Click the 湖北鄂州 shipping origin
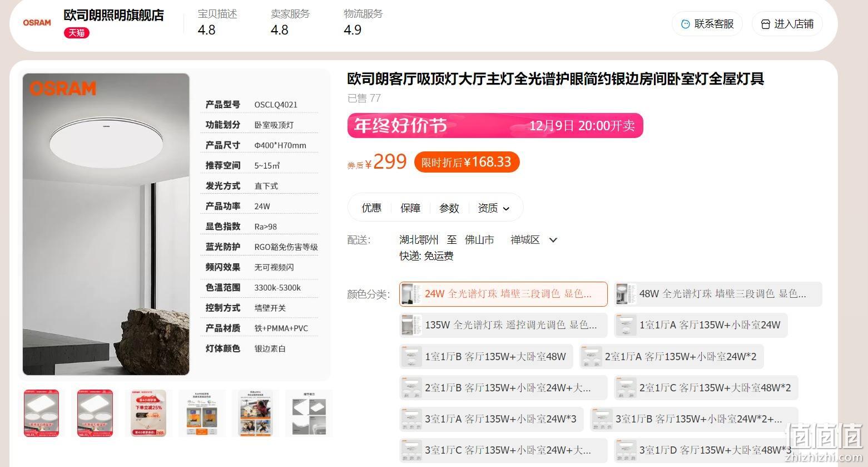Viewport: 868px width, 467px height. pos(419,240)
